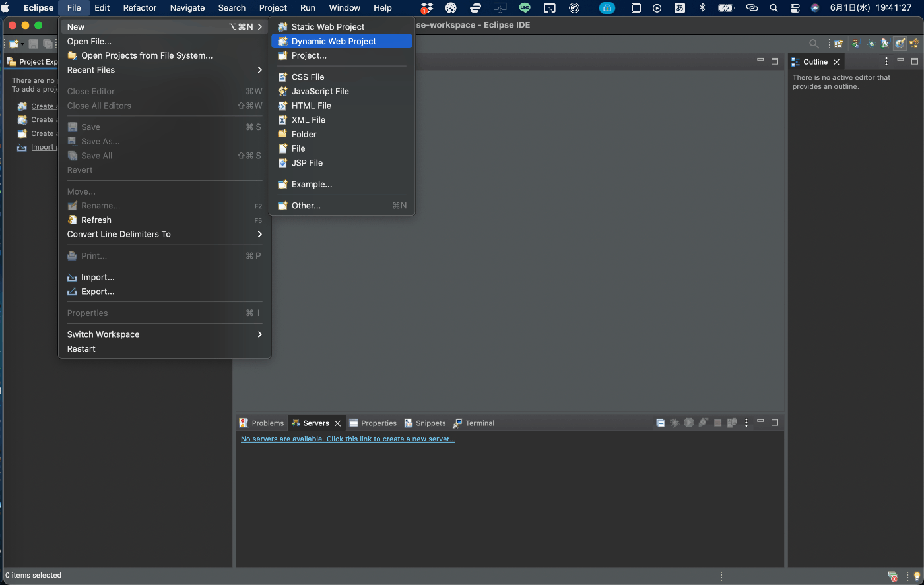Click the Outline view tab icon
Image resolution: width=924 pixels, height=585 pixels.
click(x=796, y=61)
